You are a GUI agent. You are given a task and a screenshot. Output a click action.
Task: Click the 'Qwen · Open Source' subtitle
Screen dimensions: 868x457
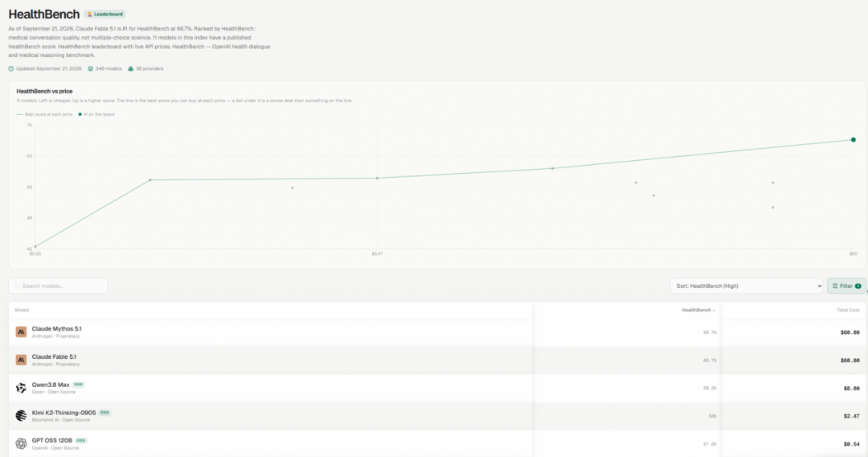click(x=54, y=392)
